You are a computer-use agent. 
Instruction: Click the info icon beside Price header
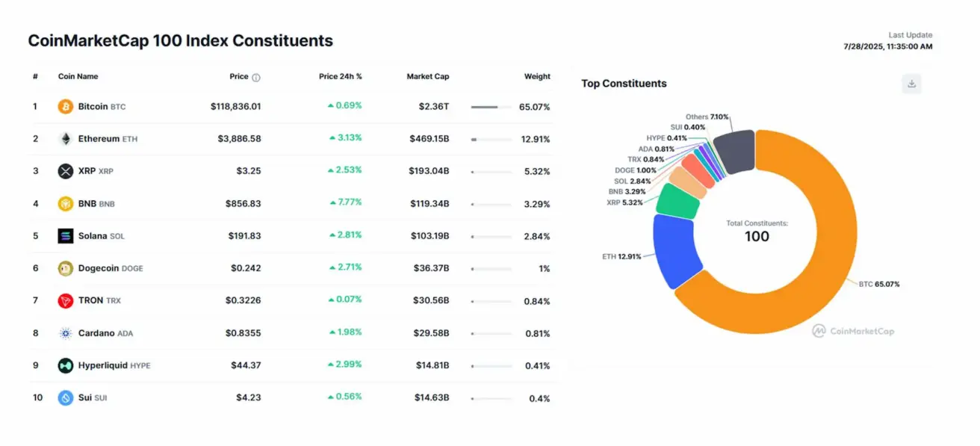(x=256, y=77)
